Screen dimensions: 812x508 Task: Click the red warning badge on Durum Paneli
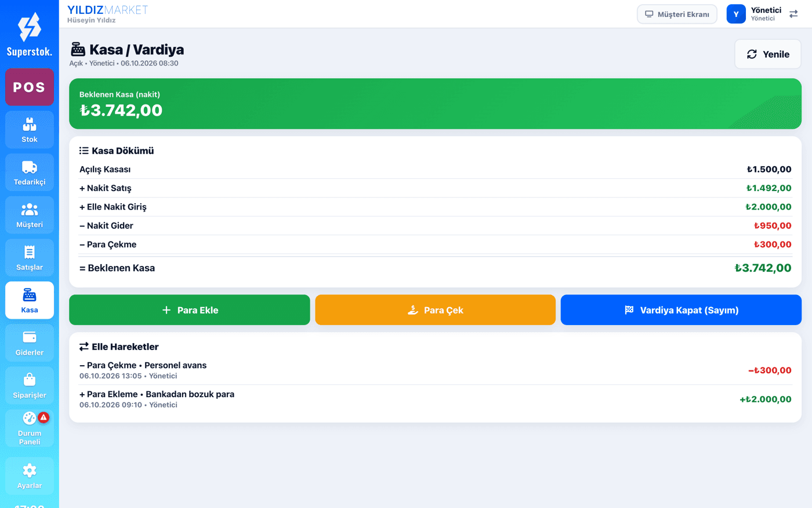(43, 417)
